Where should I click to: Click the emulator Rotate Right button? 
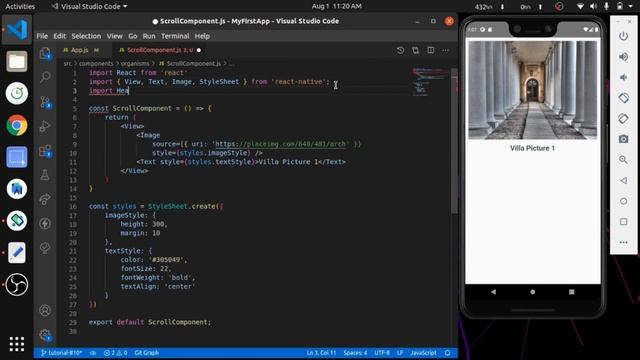pyautogui.click(x=623, y=118)
